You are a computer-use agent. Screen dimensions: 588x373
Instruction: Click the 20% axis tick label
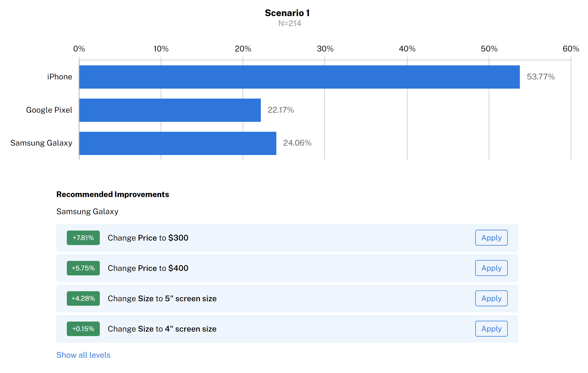click(x=243, y=49)
